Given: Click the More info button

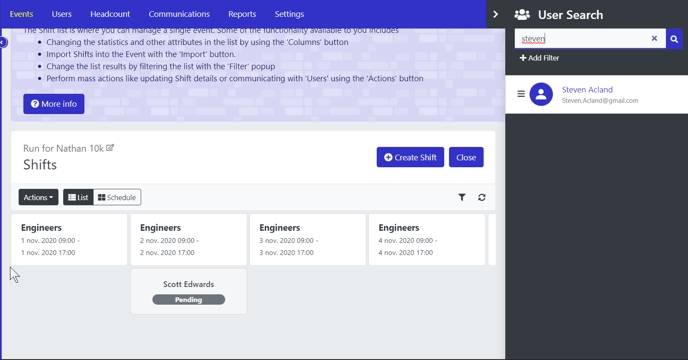Looking at the screenshot, I should tap(54, 104).
